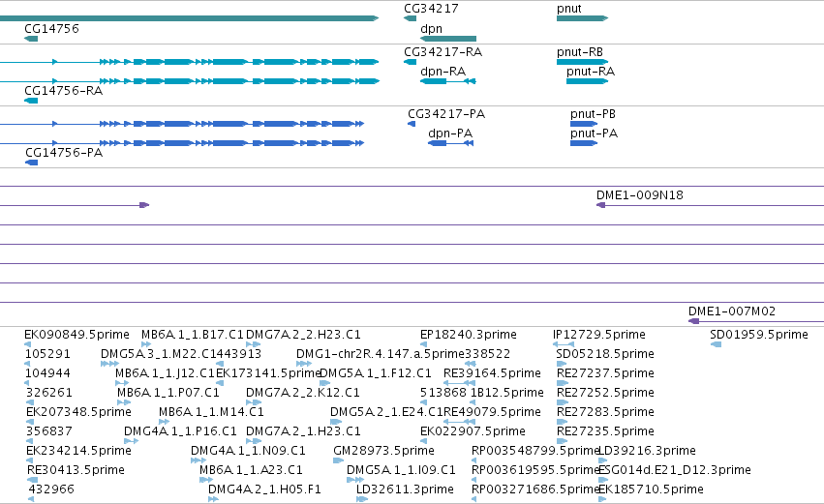Select EST MB6A.1_1.A23.C1
Image resolution: width=824 pixels, height=504 pixels.
251,470
